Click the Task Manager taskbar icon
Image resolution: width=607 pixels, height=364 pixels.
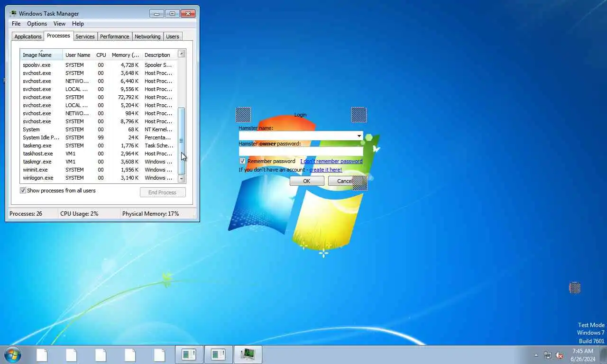[x=248, y=355]
